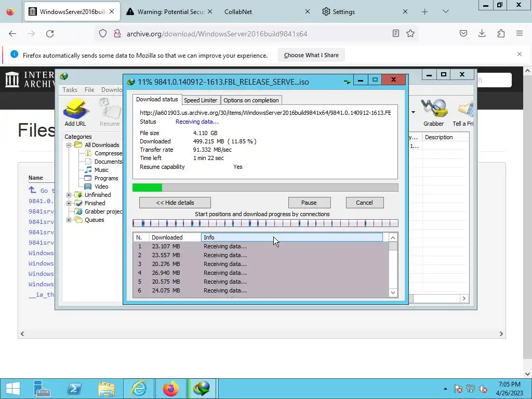Click the network status tray icon
This screenshot has width=532, height=399.
point(471,389)
